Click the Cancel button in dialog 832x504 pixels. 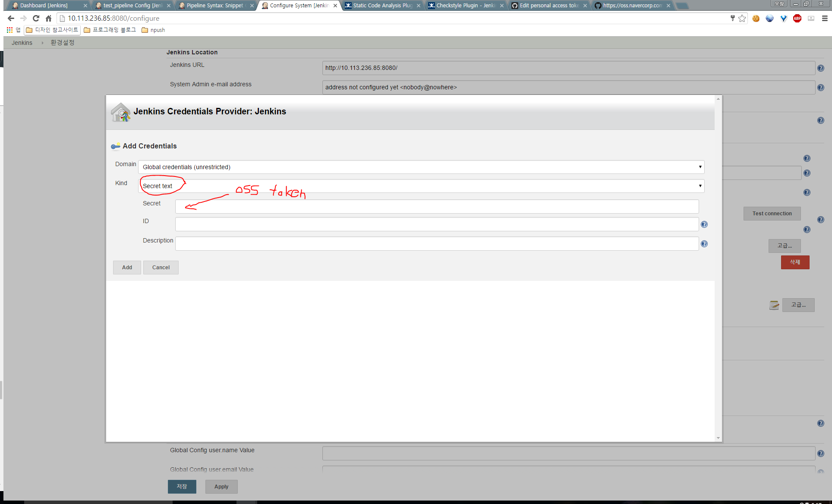click(x=161, y=268)
